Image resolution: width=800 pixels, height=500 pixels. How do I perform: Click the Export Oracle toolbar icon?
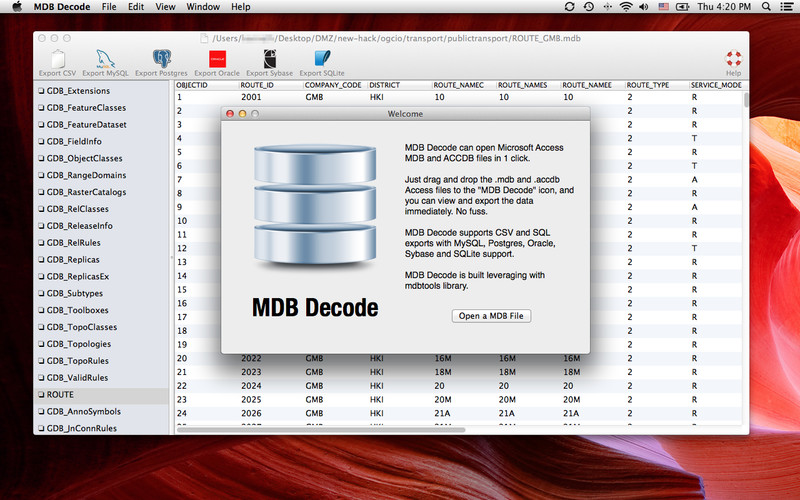click(x=216, y=59)
